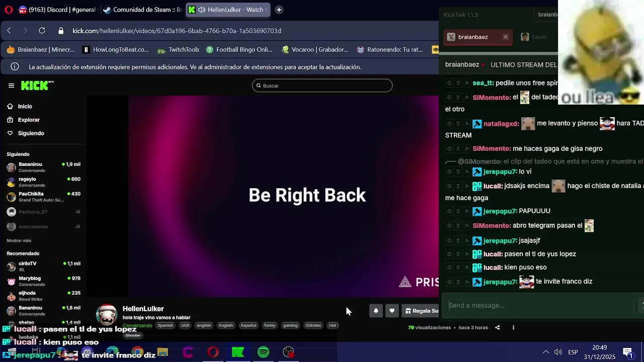Select the HellenLulker browser tab
The image size is (644, 362).
click(x=228, y=10)
